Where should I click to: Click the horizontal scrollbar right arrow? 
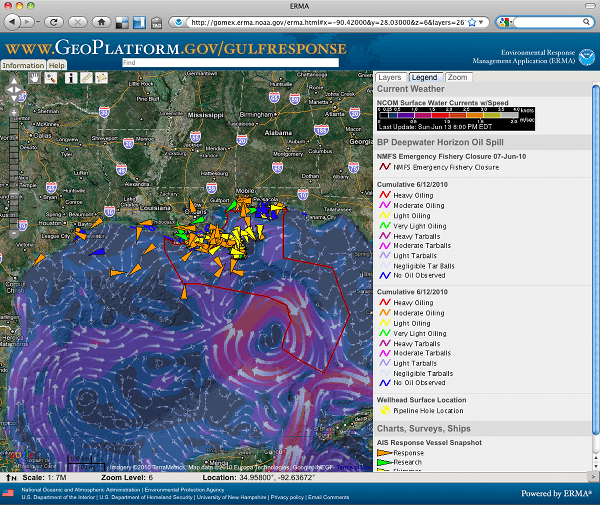594,477
